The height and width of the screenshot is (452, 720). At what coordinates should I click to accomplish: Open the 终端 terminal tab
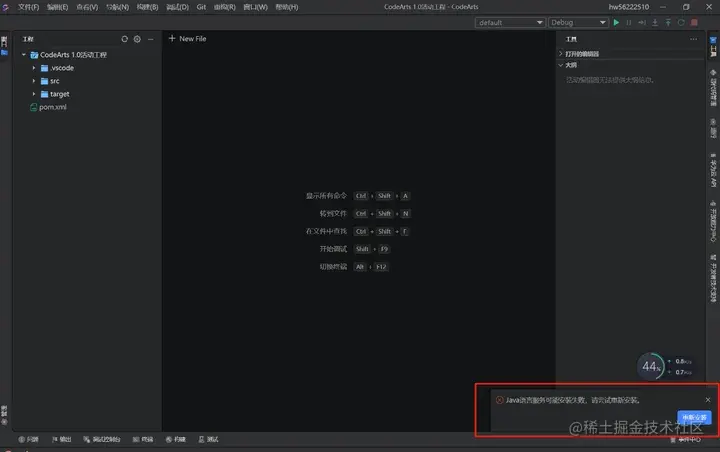tap(143, 440)
